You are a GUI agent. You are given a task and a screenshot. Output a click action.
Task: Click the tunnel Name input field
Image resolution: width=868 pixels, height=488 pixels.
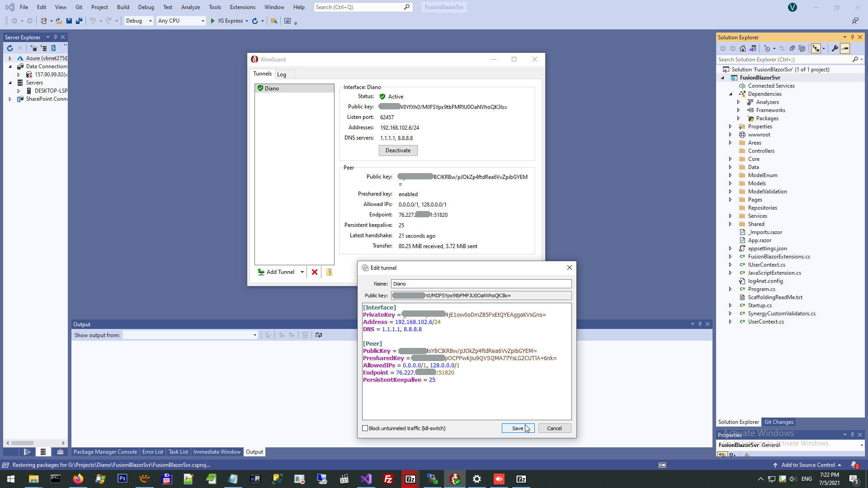[481, 284]
